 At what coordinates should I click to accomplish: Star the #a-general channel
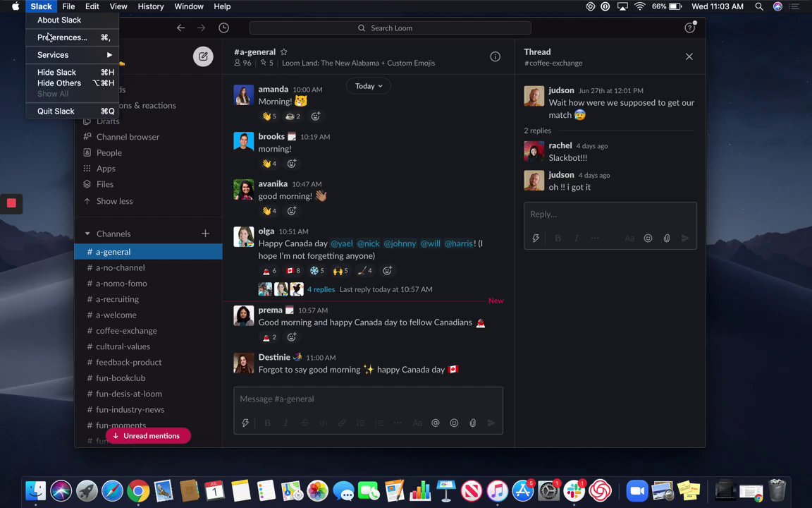tap(284, 52)
